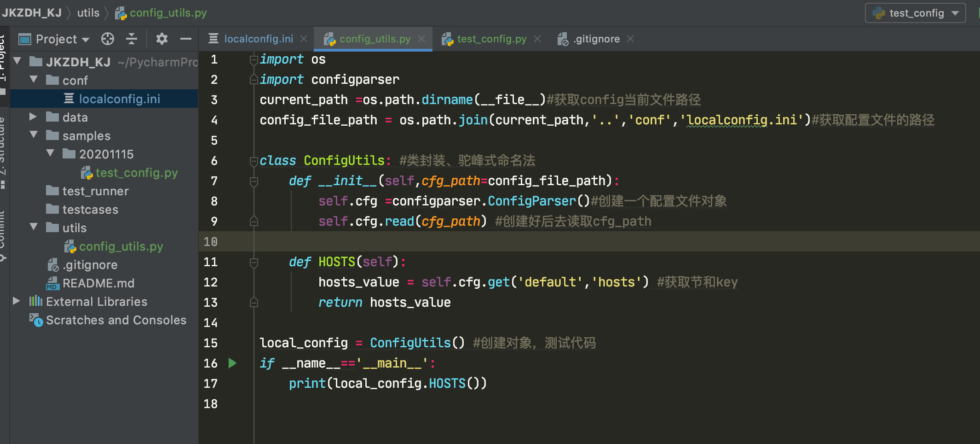Click utils in the breadcrumb path

coord(88,13)
